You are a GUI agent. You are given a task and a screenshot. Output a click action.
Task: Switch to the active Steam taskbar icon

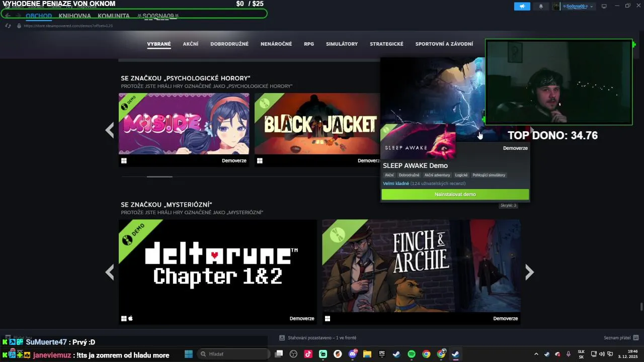[x=456, y=354]
